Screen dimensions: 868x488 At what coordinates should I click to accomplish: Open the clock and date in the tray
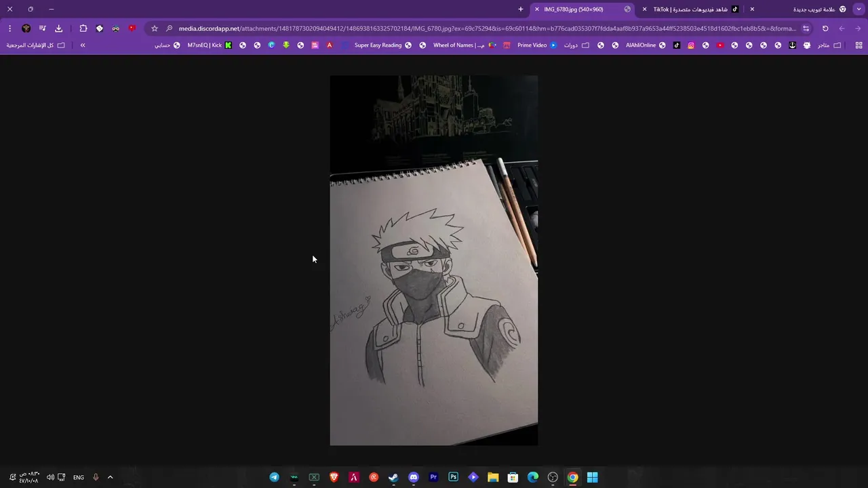tap(29, 477)
